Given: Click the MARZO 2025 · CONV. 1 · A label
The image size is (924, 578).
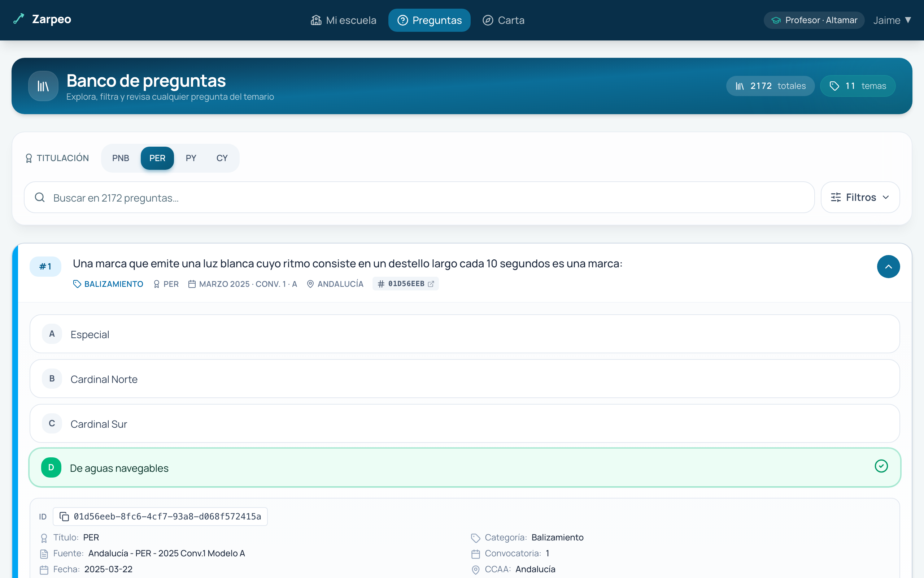Looking at the screenshot, I should point(248,284).
